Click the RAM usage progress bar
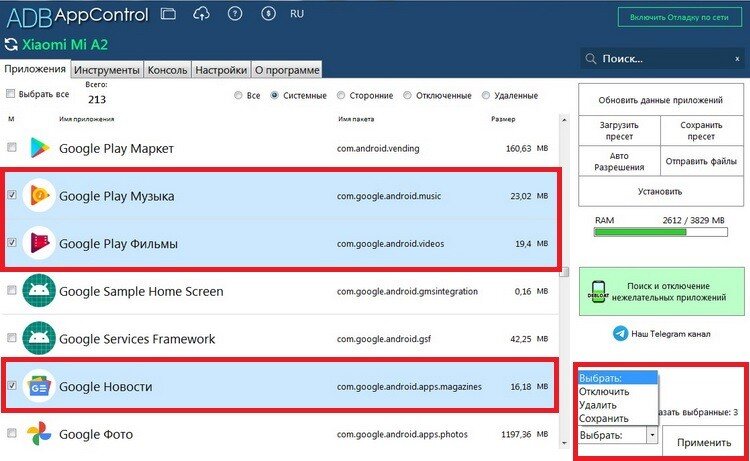 pyautogui.click(x=661, y=232)
